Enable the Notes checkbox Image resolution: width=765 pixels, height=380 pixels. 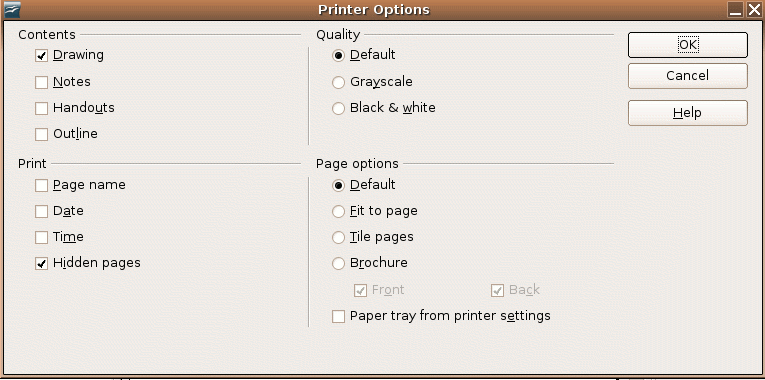pos(41,82)
